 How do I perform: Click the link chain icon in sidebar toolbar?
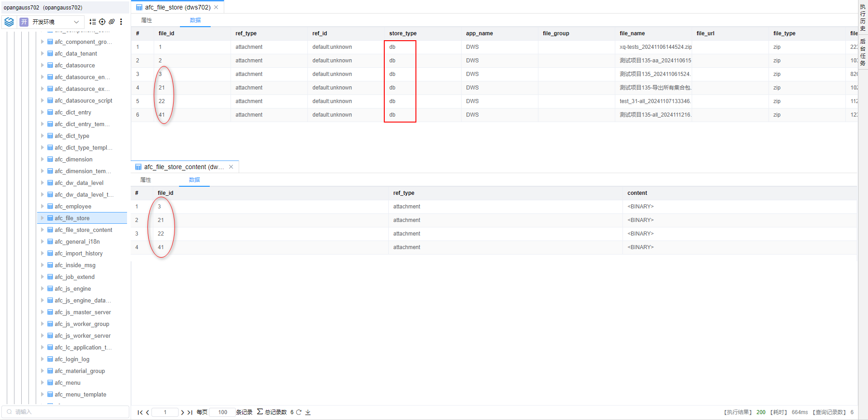click(x=112, y=22)
